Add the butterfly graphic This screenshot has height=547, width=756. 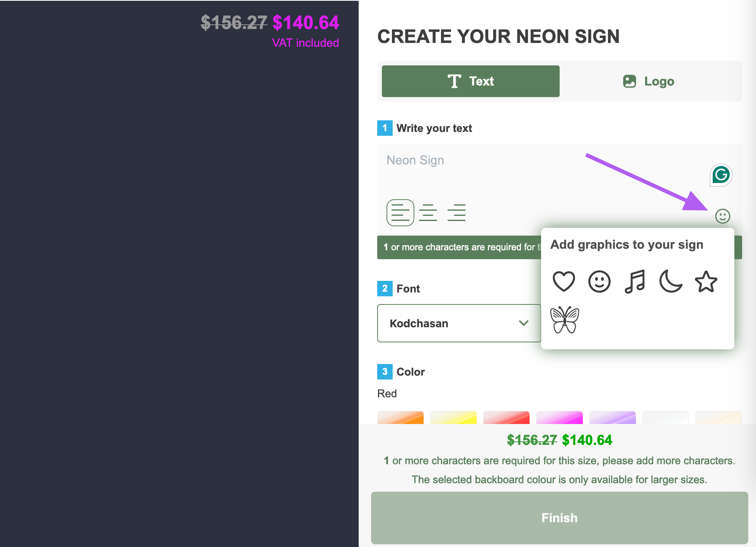point(565,320)
